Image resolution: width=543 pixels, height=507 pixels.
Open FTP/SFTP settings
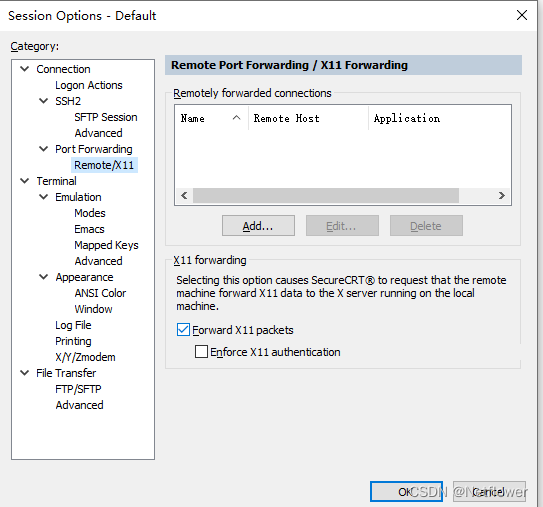tap(78, 389)
